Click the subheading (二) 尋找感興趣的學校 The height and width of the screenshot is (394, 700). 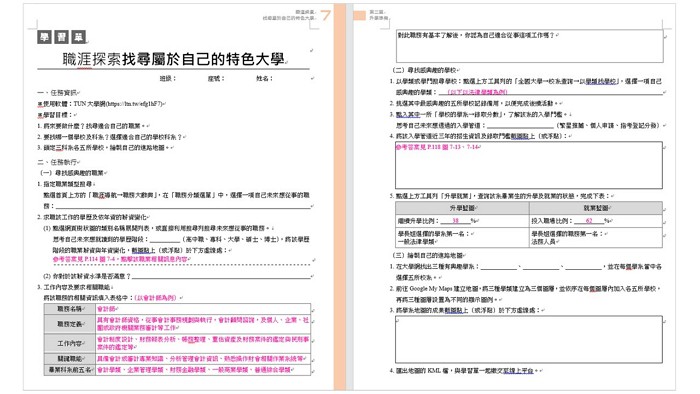click(425, 70)
